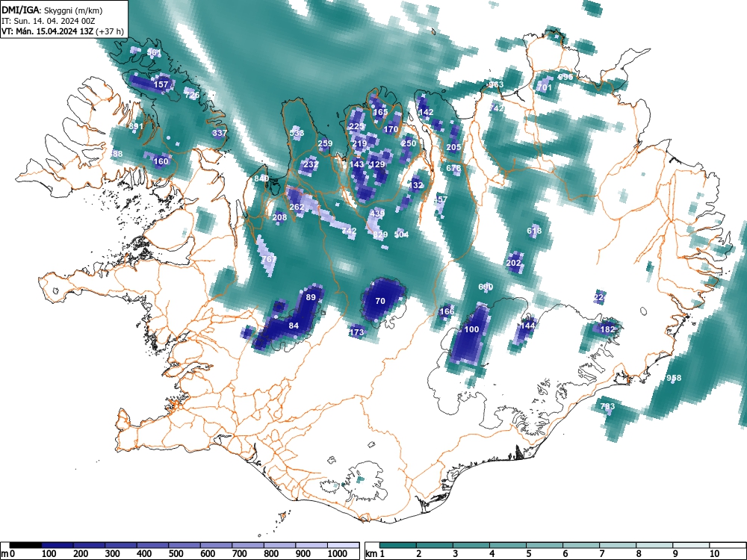Click the 100 value label on the glacier
This screenshot has width=747, height=560.
click(x=471, y=329)
